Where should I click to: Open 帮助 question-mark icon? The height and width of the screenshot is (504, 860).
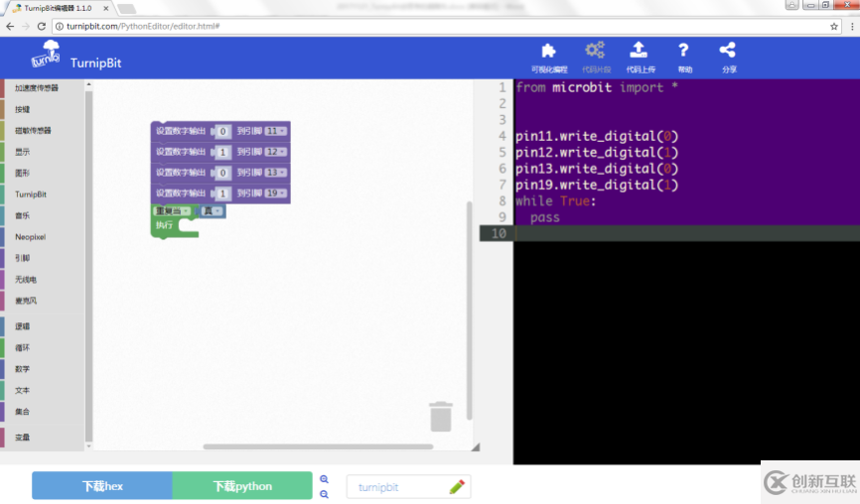coord(683,51)
